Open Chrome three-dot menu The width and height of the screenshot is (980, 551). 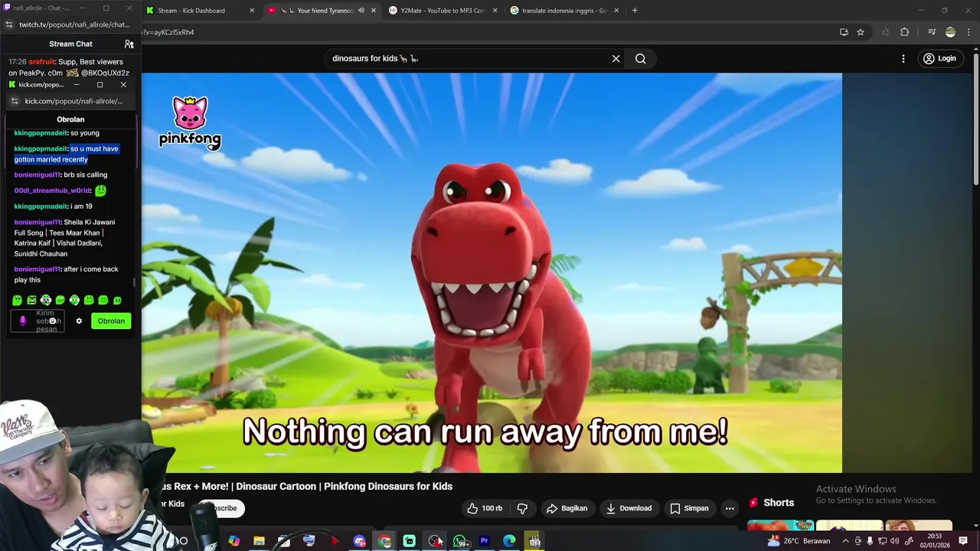(x=968, y=32)
